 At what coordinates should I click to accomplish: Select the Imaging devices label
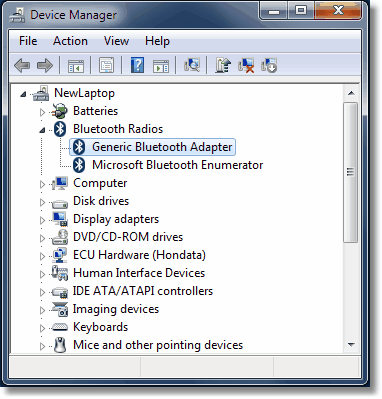click(x=116, y=309)
